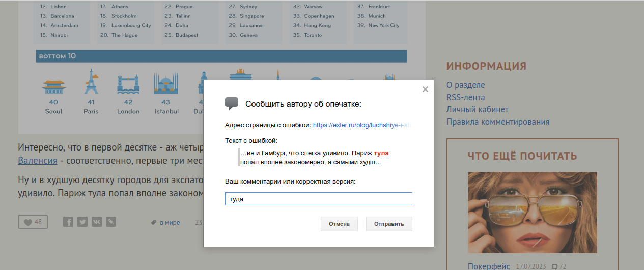The image size is (644, 270).
Task: Click the speech bubble icon in dialog
Action: point(232,103)
